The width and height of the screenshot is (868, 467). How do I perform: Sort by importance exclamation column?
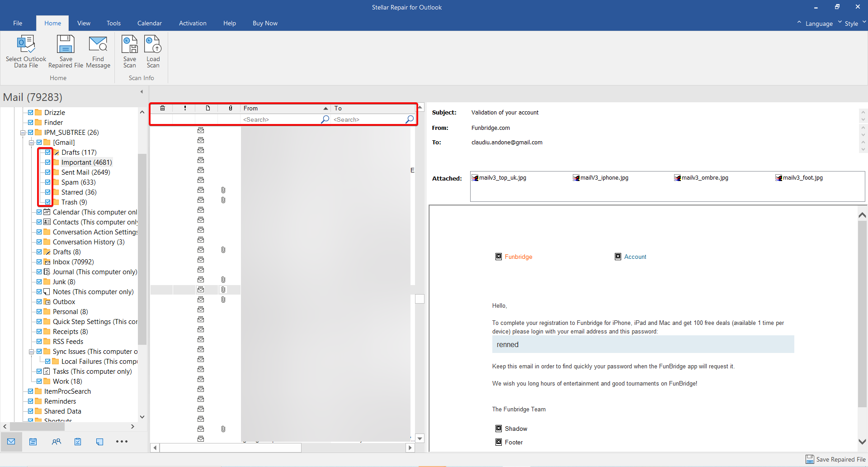pyautogui.click(x=185, y=108)
